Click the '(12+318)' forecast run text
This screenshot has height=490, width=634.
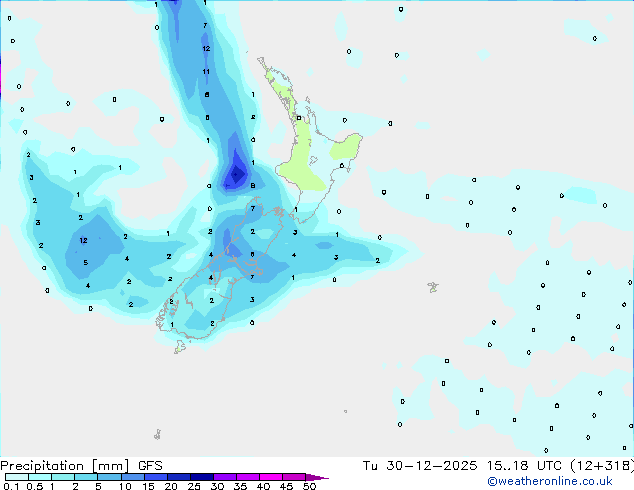tap(602, 466)
